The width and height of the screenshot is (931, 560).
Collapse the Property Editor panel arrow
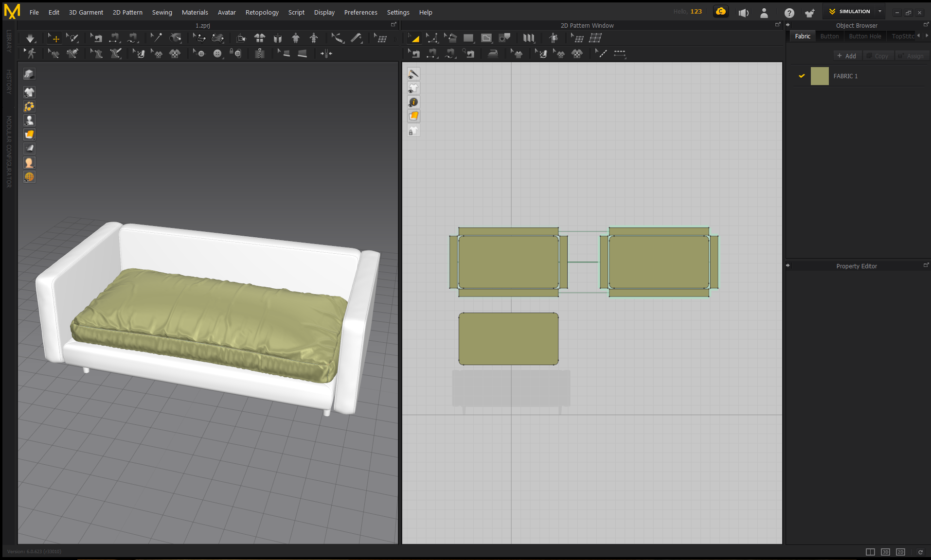click(x=788, y=266)
